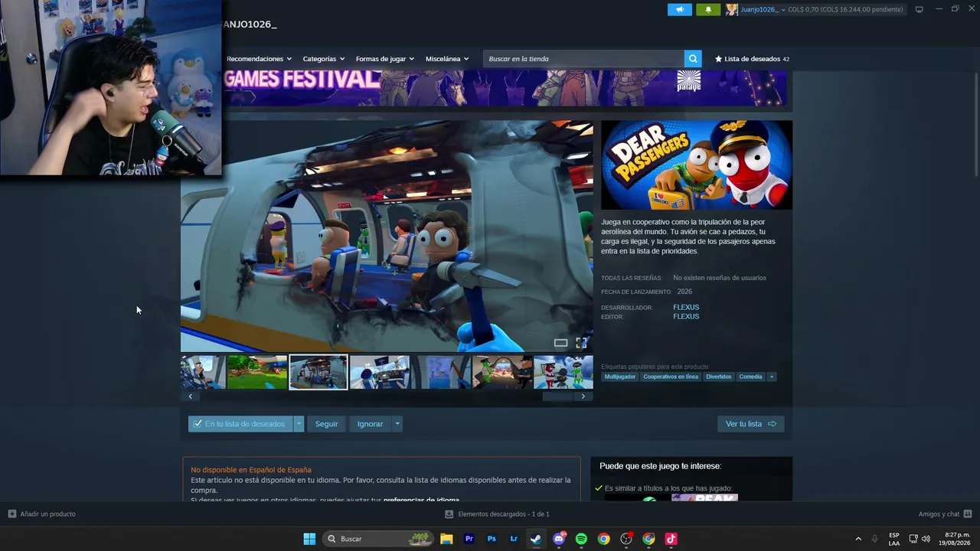The width and height of the screenshot is (980, 551).
Task: Open Lista de deseados wishlist link
Action: click(752, 59)
